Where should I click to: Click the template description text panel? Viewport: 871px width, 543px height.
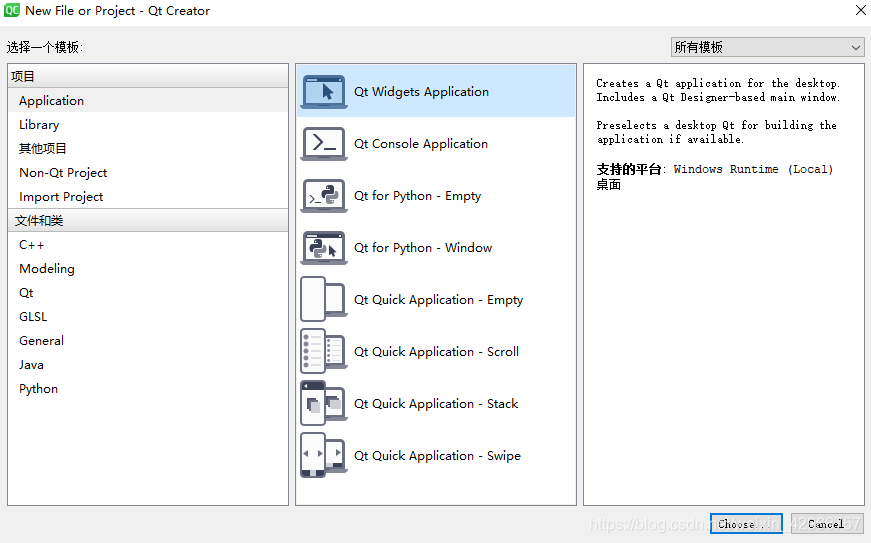point(724,284)
